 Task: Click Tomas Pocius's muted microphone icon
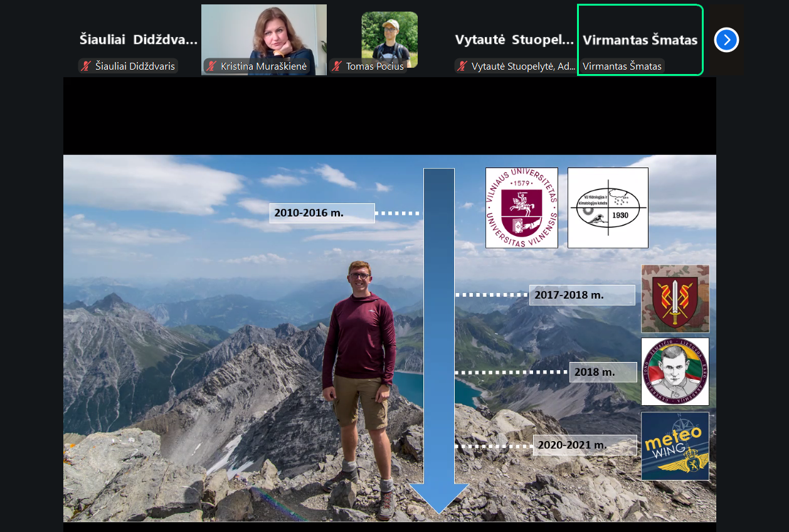point(337,66)
